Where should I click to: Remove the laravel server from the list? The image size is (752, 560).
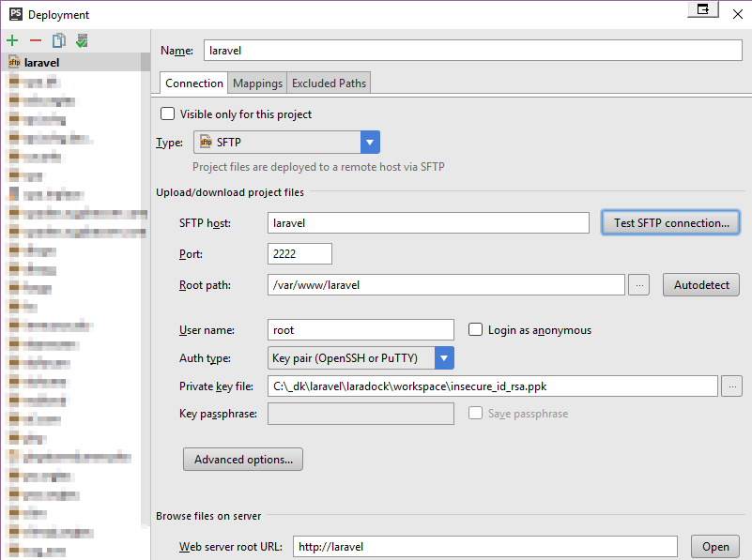point(34,40)
